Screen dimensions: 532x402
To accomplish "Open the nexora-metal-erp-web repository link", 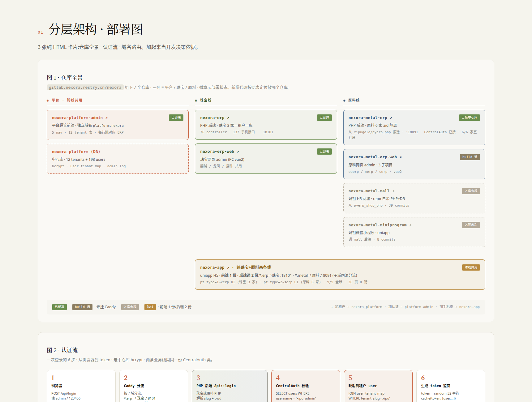I will click(x=375, y=157).
